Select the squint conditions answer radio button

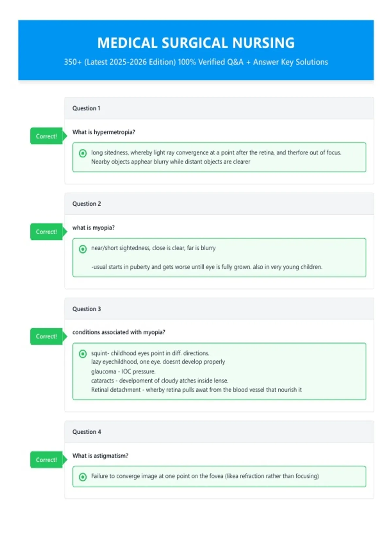click(x=83, y=354)
